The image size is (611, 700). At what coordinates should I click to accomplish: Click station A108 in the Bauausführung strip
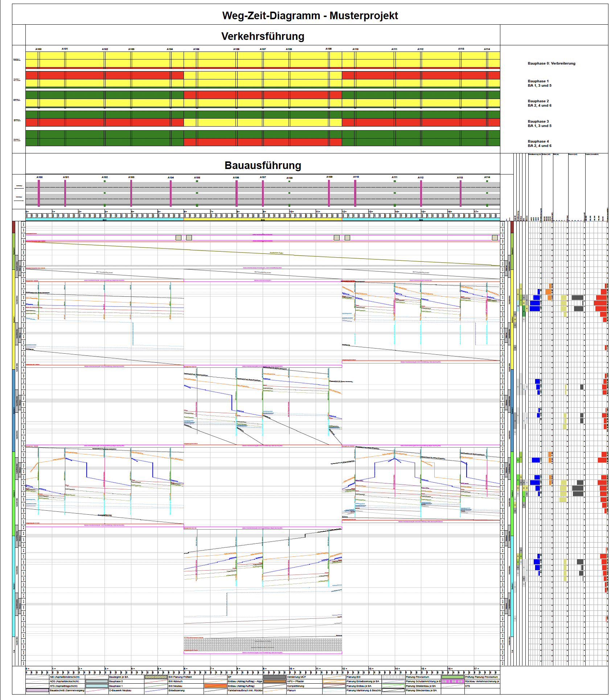289,178
